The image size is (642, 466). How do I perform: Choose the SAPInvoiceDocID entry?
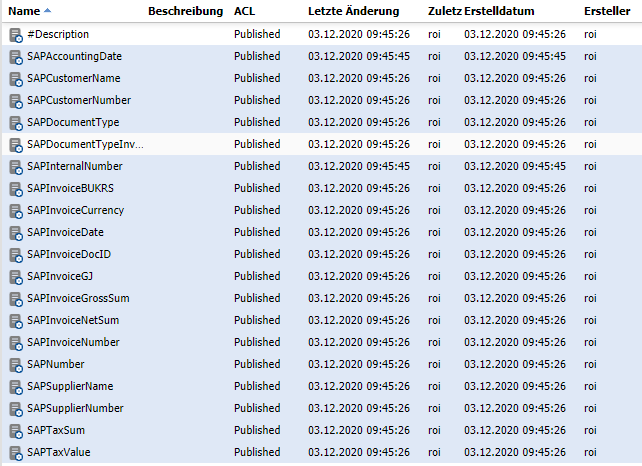tap(69, 254)
